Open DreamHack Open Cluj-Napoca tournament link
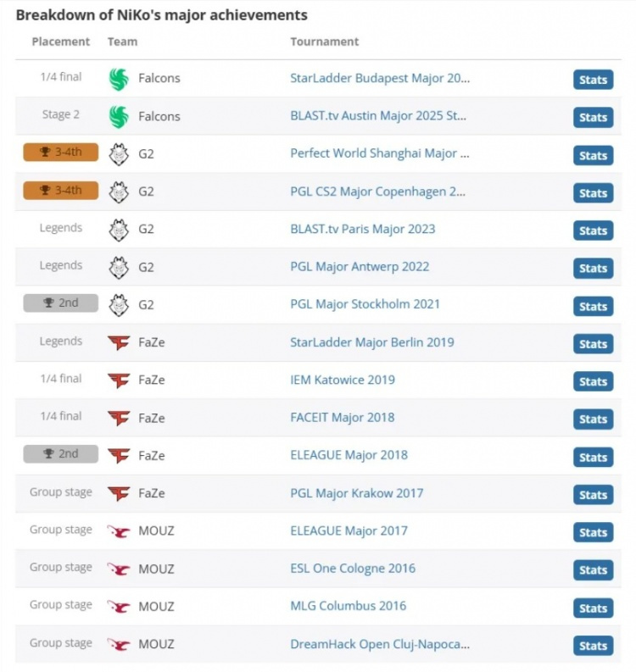636x672 pixels. pos(380,644)
